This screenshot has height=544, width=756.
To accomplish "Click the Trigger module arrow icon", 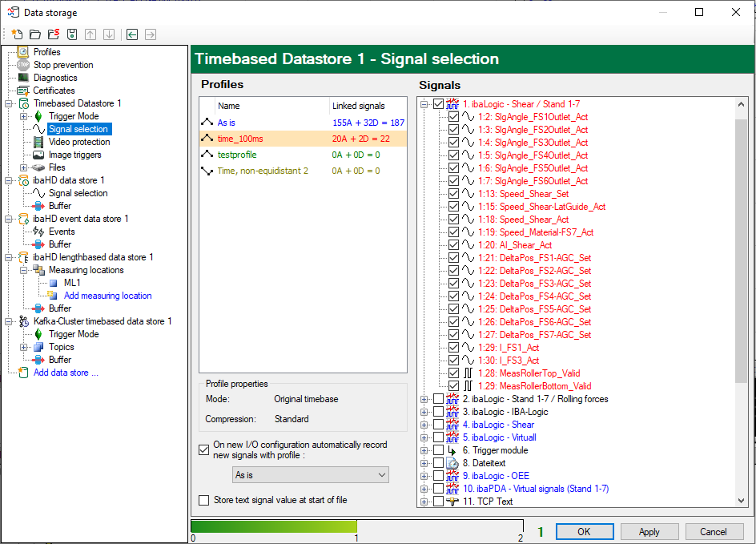I will [x=452, y=450].
